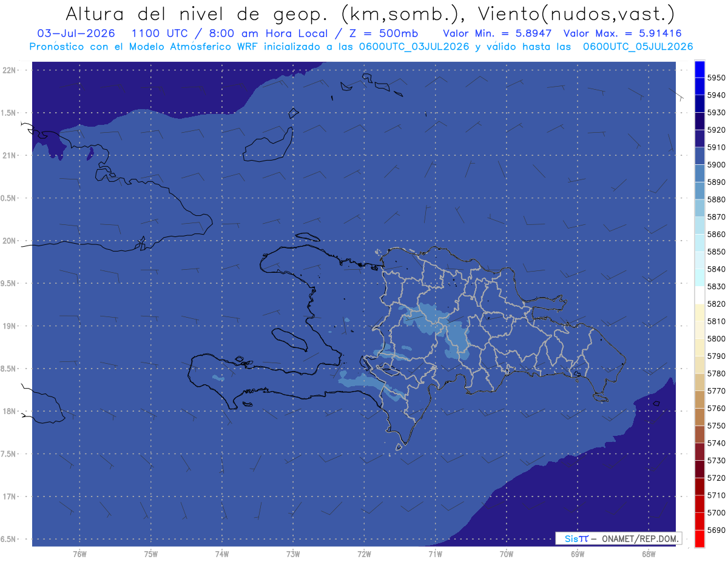Image resolution: width=728 pixels, height=562 pixels.
Task: Pick the tan swatch between 5760 and 5770
Action: coord(699,400)
